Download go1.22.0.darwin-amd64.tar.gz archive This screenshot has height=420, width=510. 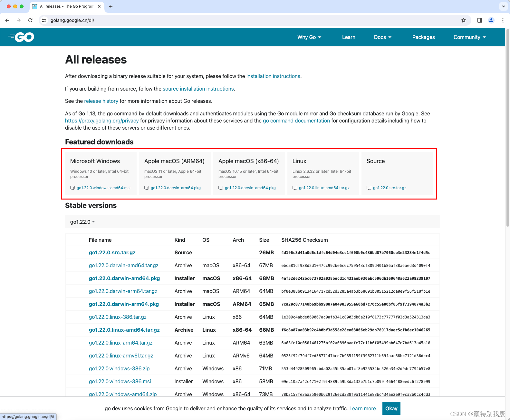pyautogui.click(x=124, y=265)
